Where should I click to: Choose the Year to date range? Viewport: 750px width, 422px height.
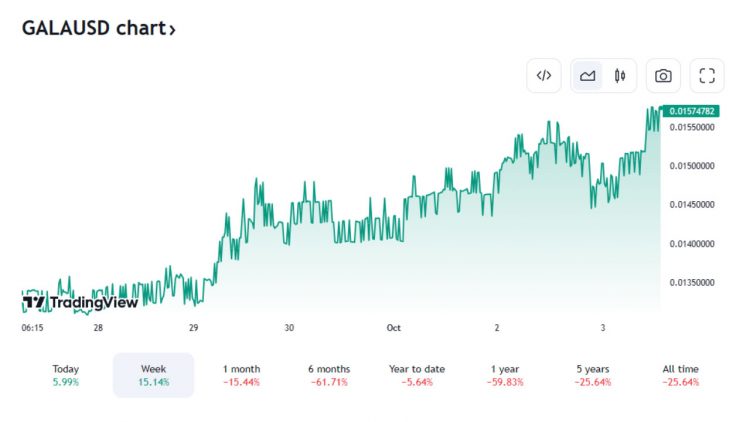tap(417, 375)
